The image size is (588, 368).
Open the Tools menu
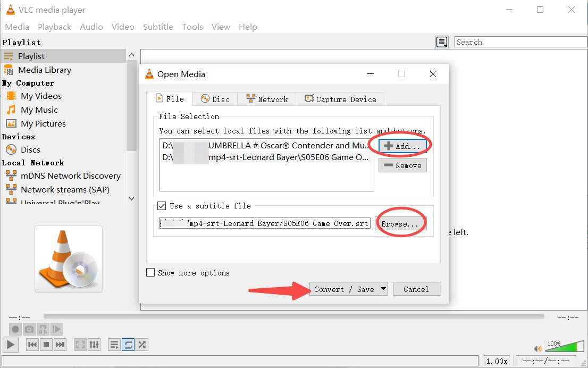pos(192,27)
